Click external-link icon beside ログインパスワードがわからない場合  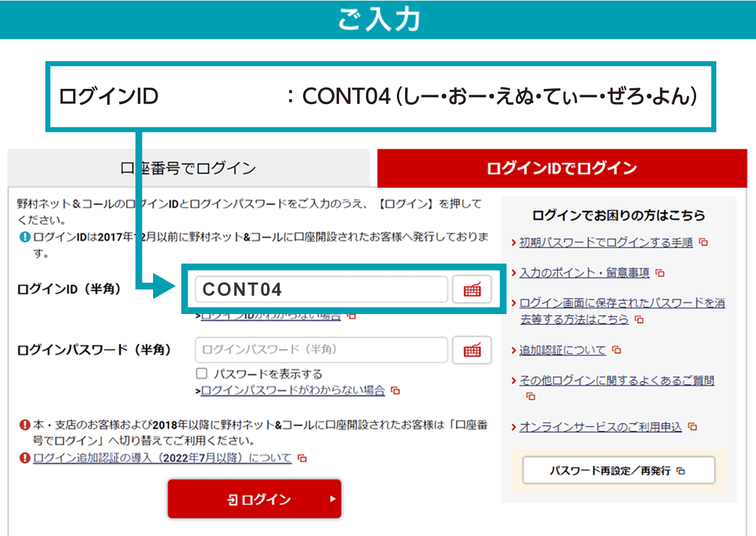(395, 391)
